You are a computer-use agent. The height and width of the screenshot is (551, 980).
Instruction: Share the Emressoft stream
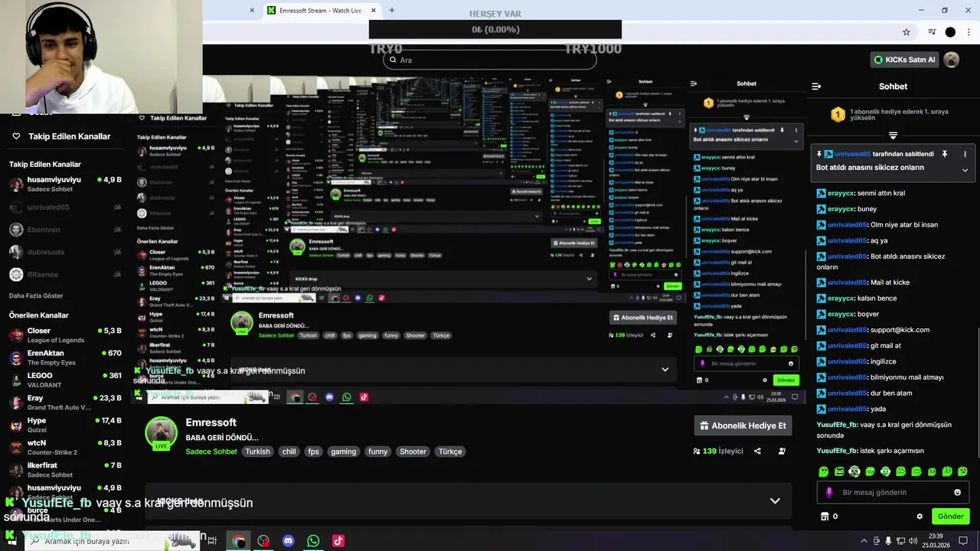(x=757, y=452)
